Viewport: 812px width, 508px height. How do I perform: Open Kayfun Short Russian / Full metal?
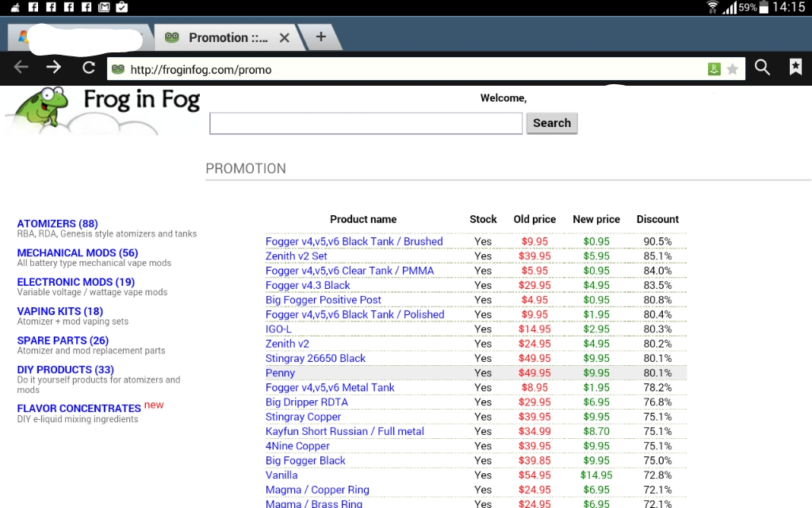click(x=345, y=431)
